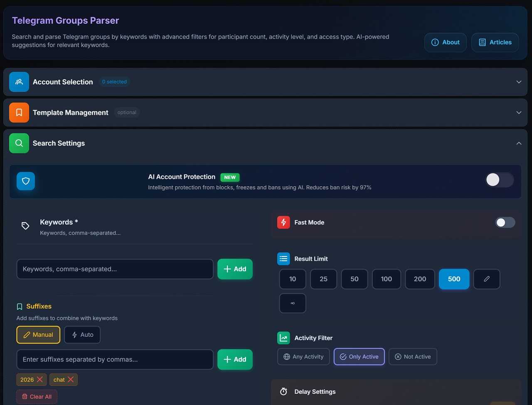Viewport: 532px width, 405px height.
Task: Click the Activity Filter chart icon
Action: [283, 338]
